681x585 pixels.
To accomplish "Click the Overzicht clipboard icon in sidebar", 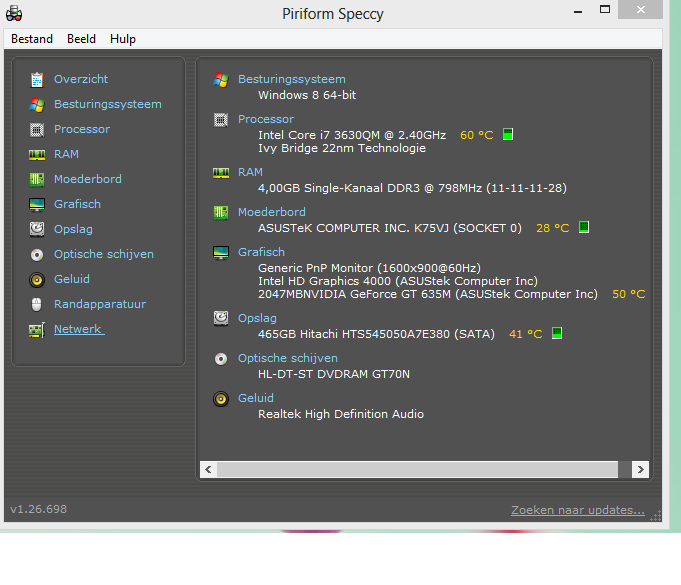I will tap(37, 79).
